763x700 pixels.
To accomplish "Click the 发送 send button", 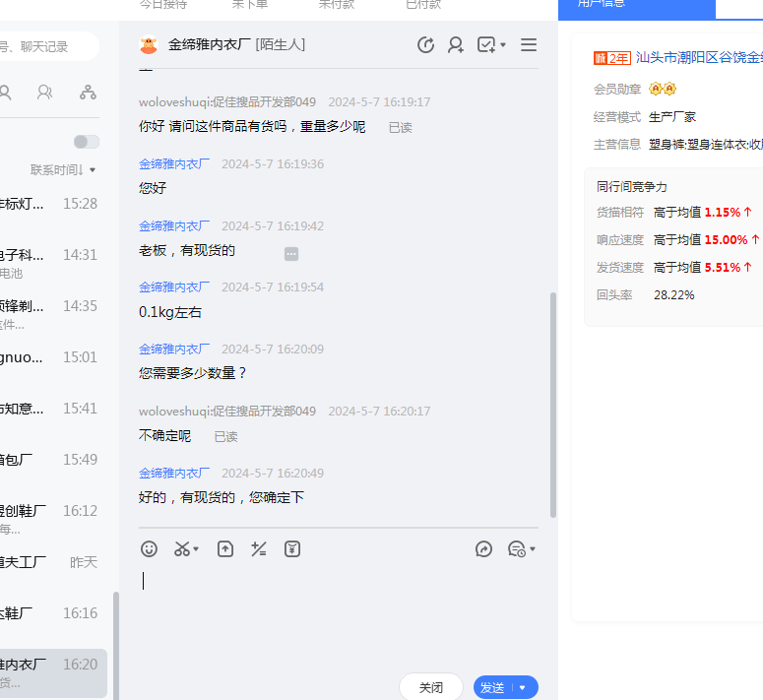I will coord(493,687).
